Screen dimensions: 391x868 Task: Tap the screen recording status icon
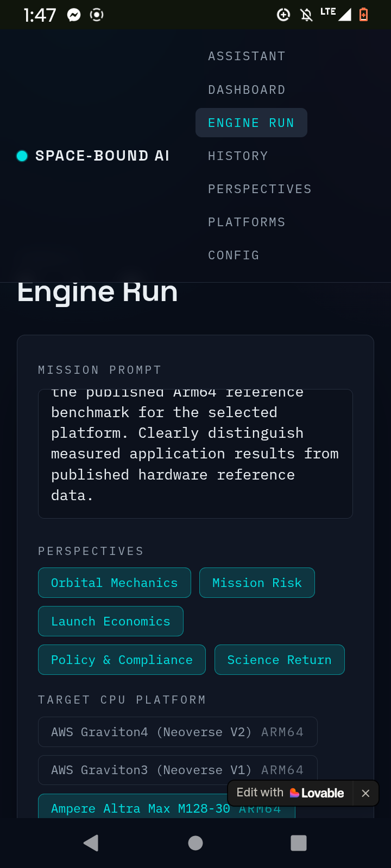(97, 15)
